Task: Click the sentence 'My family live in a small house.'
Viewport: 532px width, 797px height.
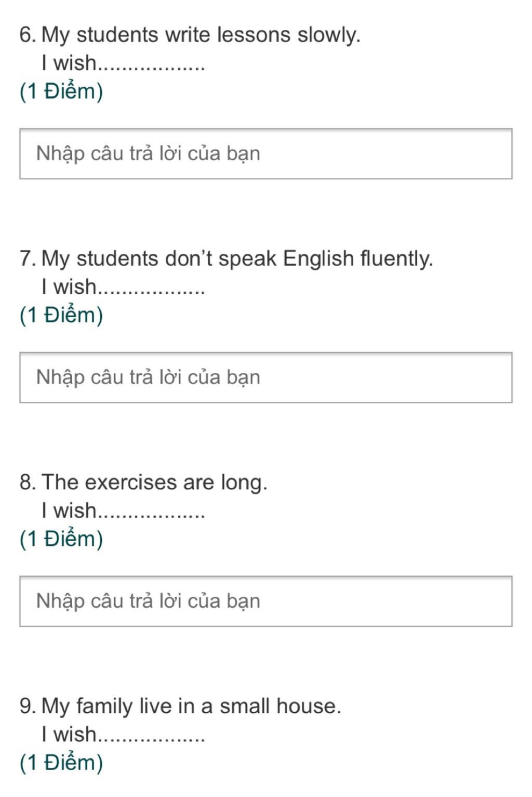Action: 191,706
